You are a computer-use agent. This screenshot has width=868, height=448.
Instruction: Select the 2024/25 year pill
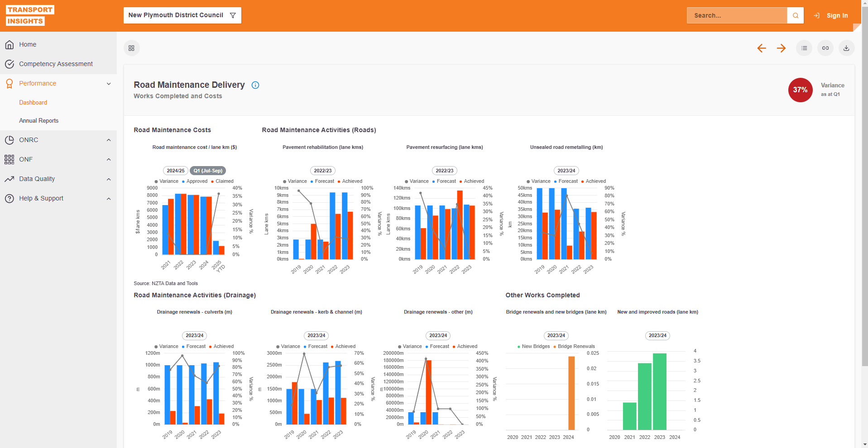[176, 171]
